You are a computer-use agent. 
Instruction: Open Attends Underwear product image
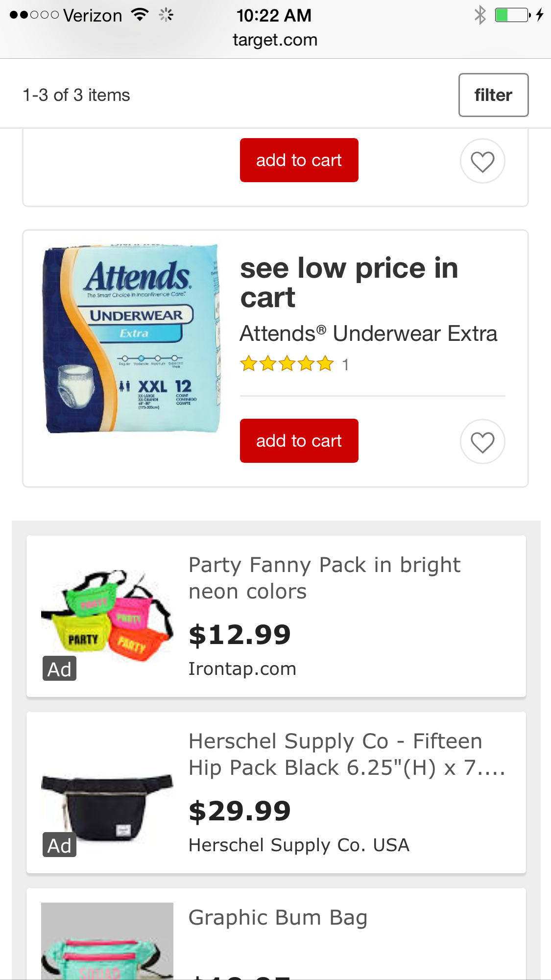(x=132, y=338)
